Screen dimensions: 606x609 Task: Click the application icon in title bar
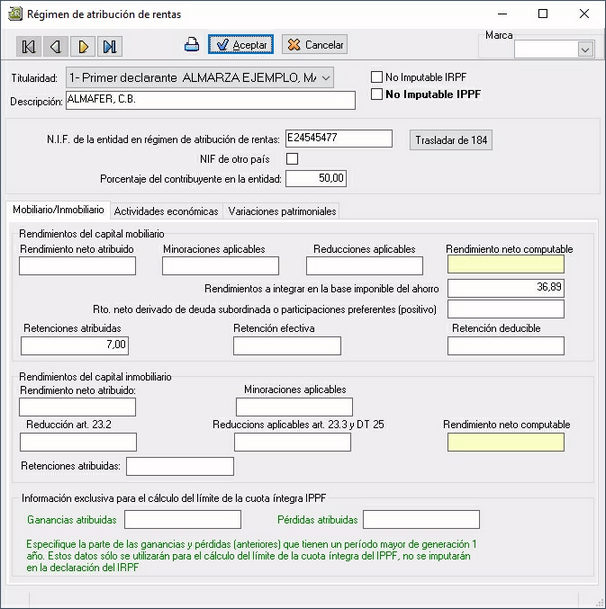[15, 14]
